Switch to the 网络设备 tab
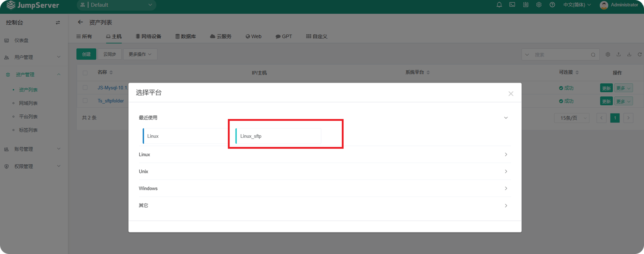The height and width of the screenshot is (254, 644). 148,36
